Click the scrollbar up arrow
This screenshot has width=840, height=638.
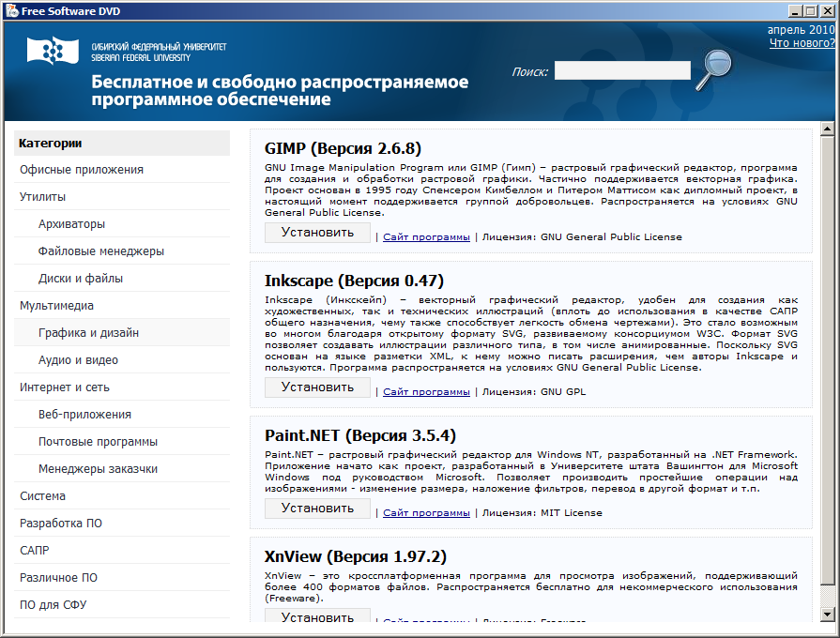coord(827,129)
